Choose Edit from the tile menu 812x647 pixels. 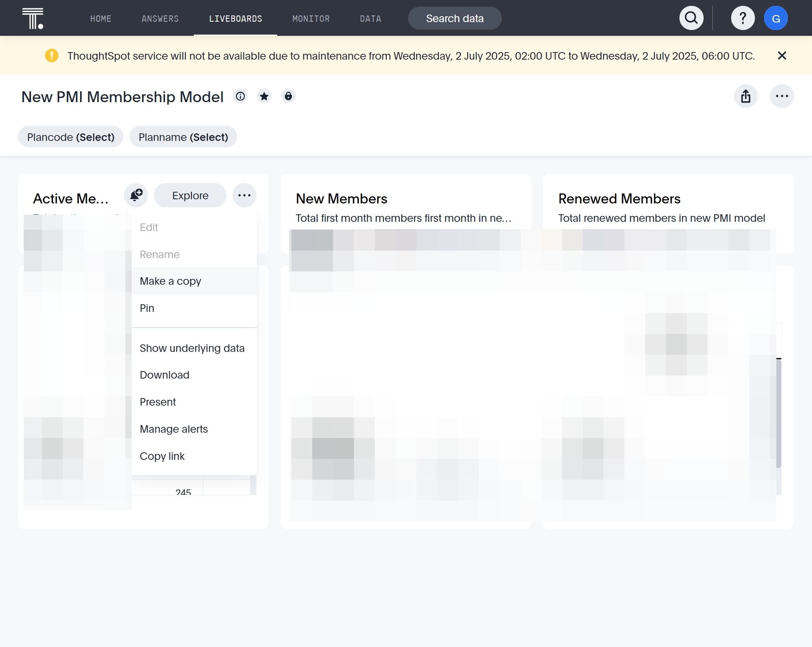(x=194, y=227)
